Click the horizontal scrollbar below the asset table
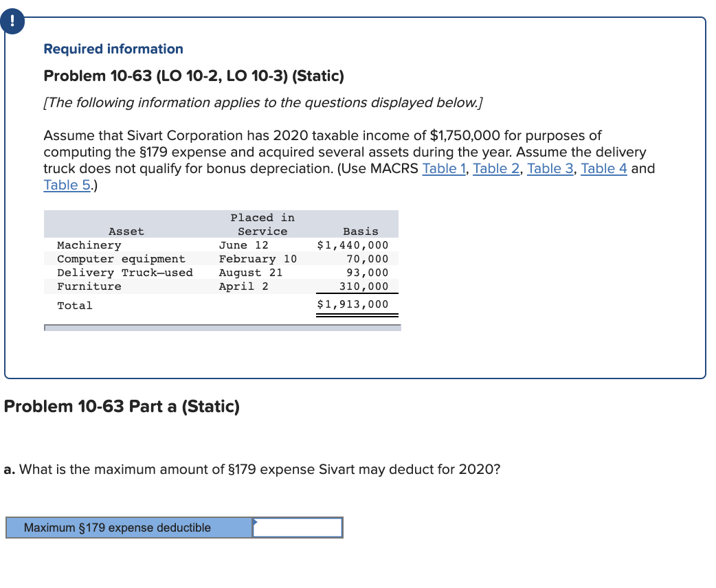Image resolution: width=716 pixels, height=588 pixels. coord(223,328)
